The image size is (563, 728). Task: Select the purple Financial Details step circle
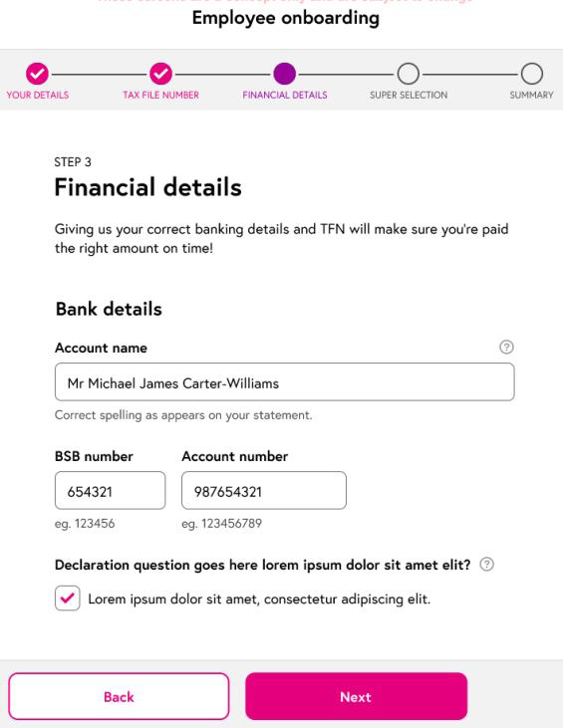point(284,74)
